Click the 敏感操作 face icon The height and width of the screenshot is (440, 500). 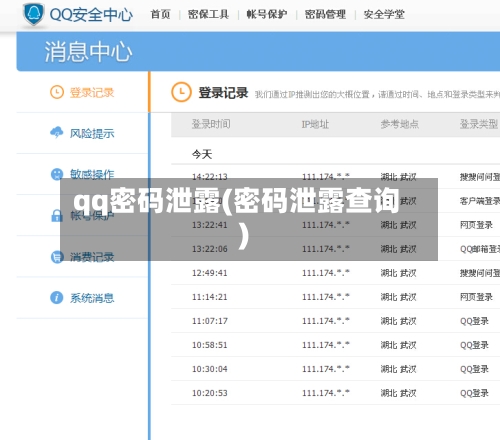57,174
